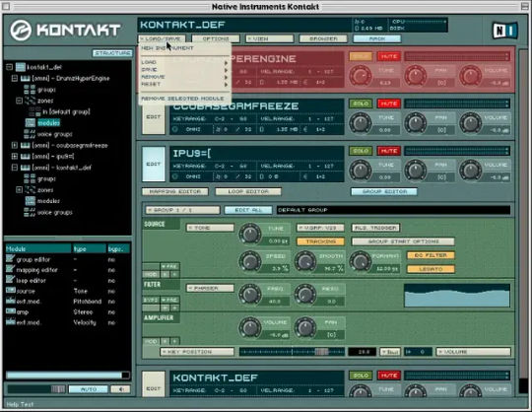The width and height of the screenshot is (532, 412).
Task: Expand the ccubasegrmfreeze tree node
Action: coord(15,146)
